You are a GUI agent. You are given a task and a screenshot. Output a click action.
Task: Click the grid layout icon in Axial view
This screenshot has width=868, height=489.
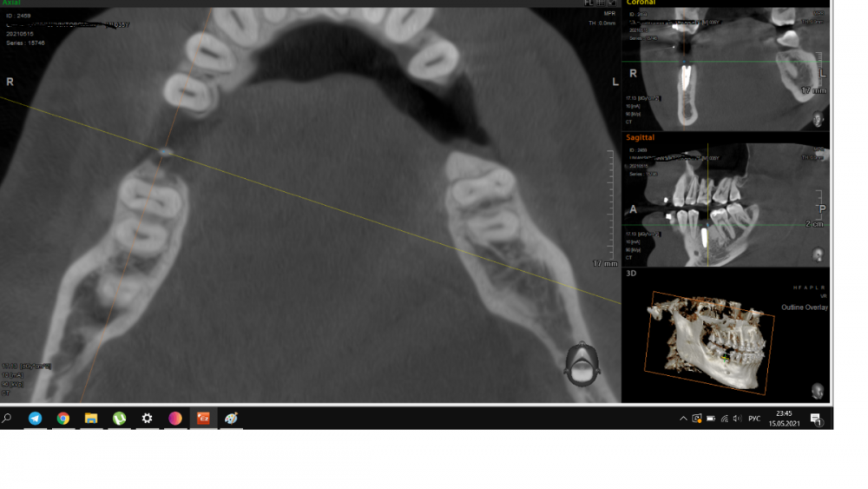click(601, 3)
